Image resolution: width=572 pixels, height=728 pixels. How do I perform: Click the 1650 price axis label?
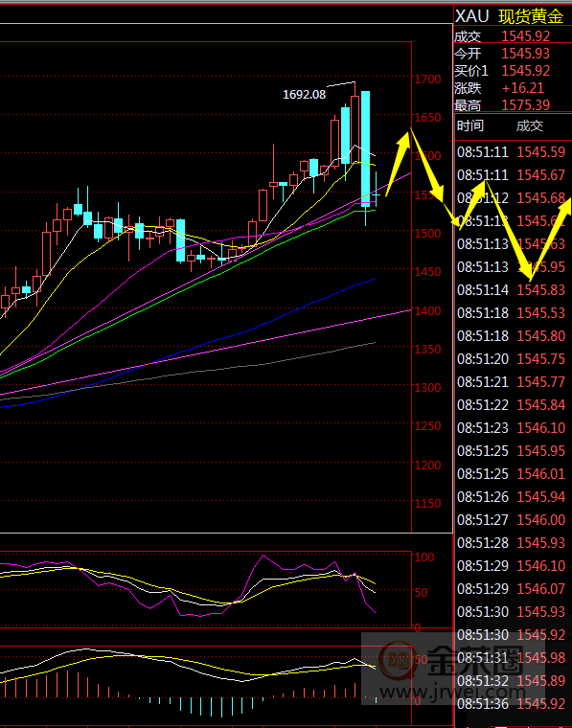(428, 118)
